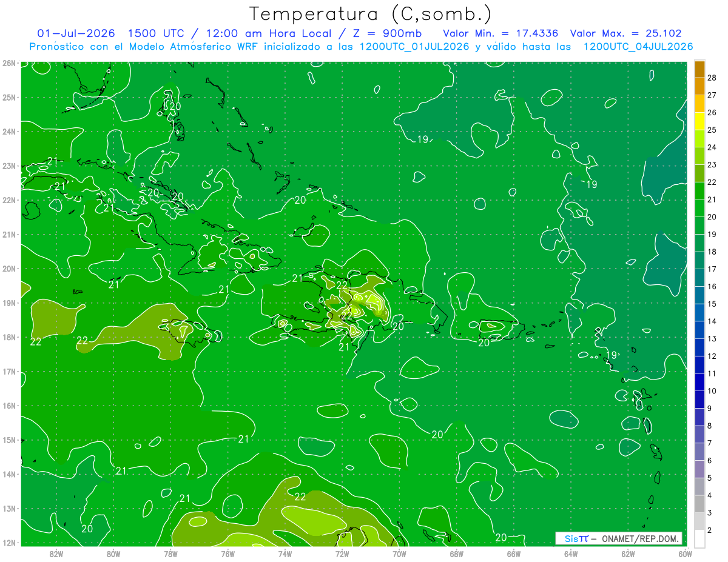The image size is (728, 562).
Task: Click the longitude axis label '70W'
Action: pos(399,554)
